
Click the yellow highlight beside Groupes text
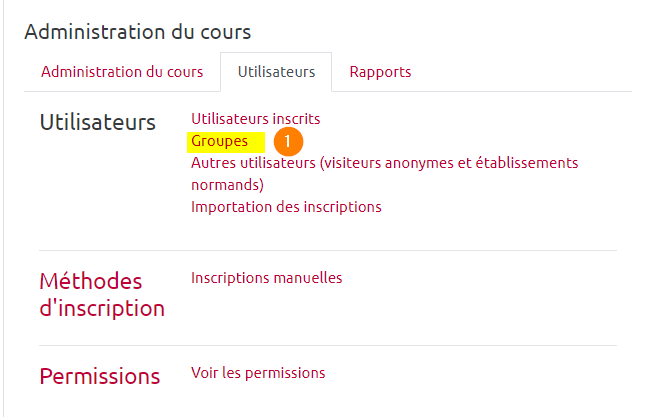click(257, 141)
